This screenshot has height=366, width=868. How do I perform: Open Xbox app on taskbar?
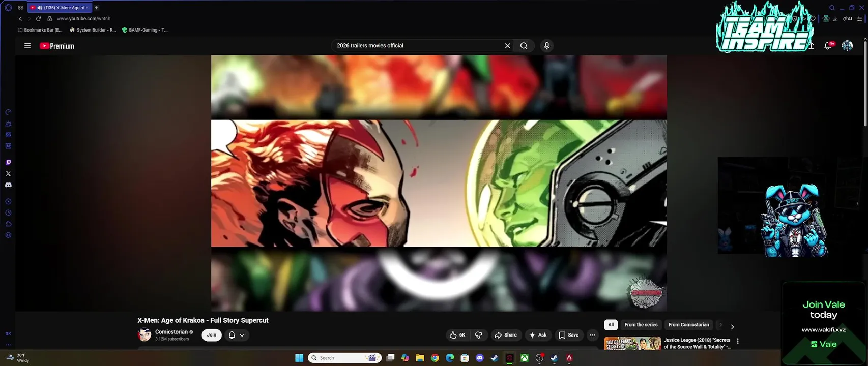pos(524,358)
